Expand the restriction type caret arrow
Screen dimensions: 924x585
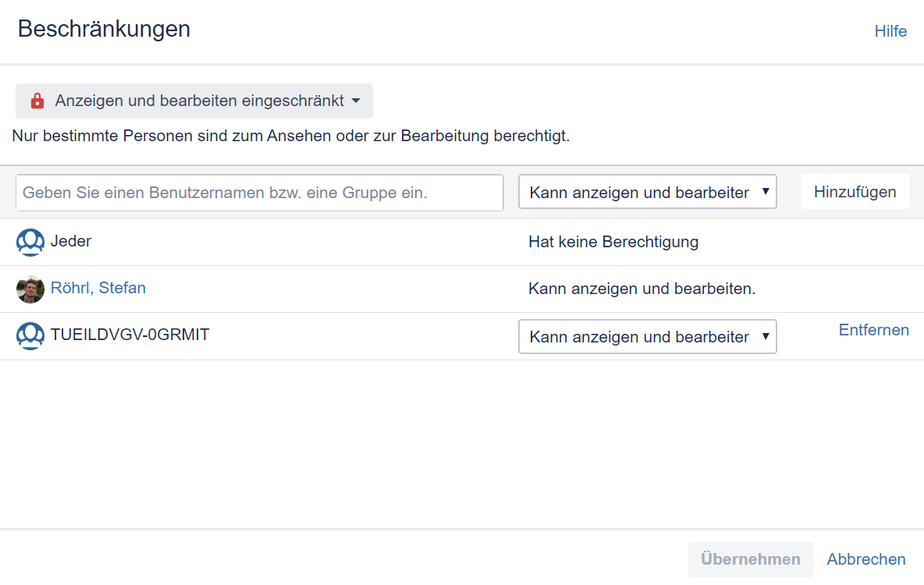tap(356, 101)
